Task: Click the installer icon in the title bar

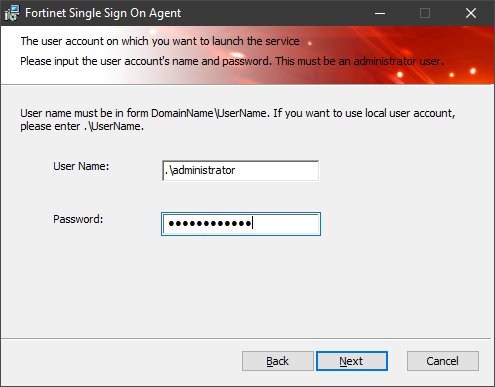Action: pos(12,13)
